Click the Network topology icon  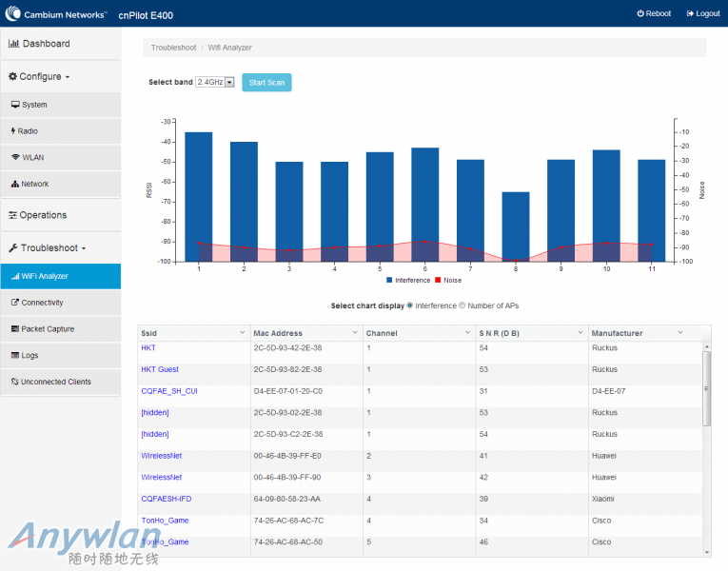point(15,185)
